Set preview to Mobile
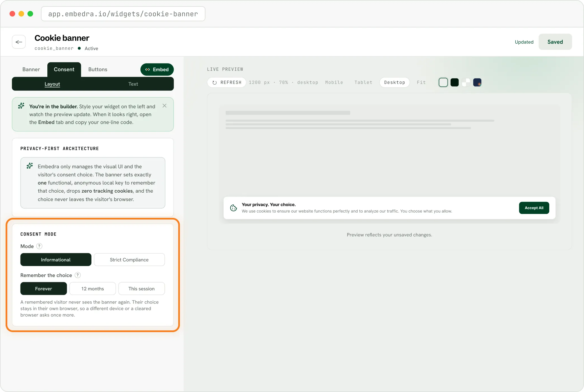This screenshot has width=584, height=392. pos(334,82)
